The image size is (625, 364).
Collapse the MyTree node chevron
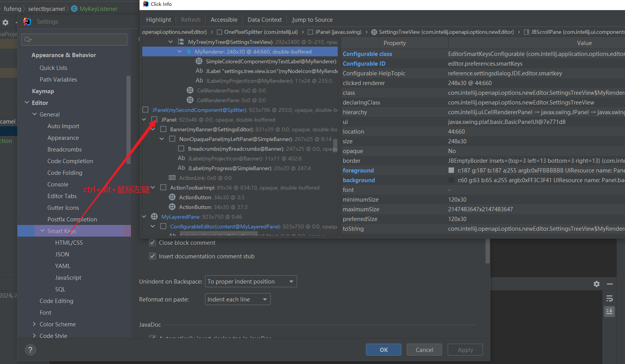[171, 42]
